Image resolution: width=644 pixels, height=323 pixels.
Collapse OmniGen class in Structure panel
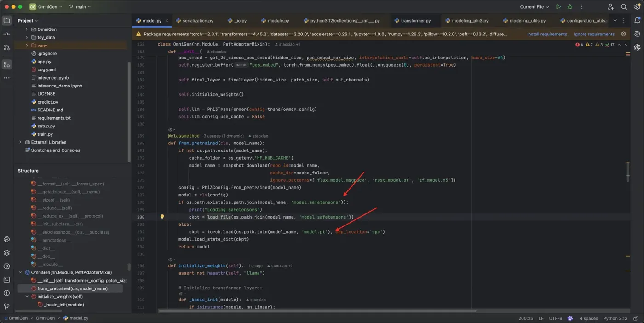pyautogui.click(x=20, y=272)
